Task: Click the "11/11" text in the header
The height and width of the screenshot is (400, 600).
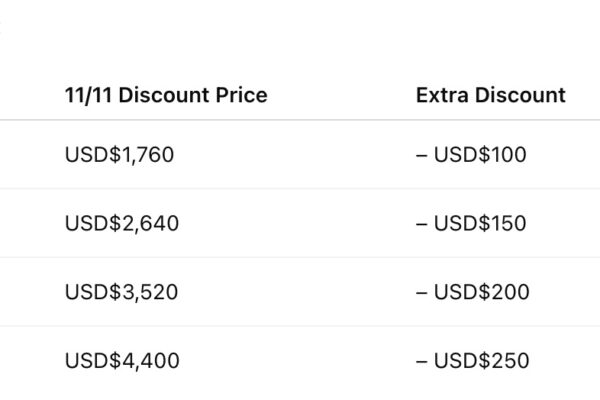Action: coord(86,96)
